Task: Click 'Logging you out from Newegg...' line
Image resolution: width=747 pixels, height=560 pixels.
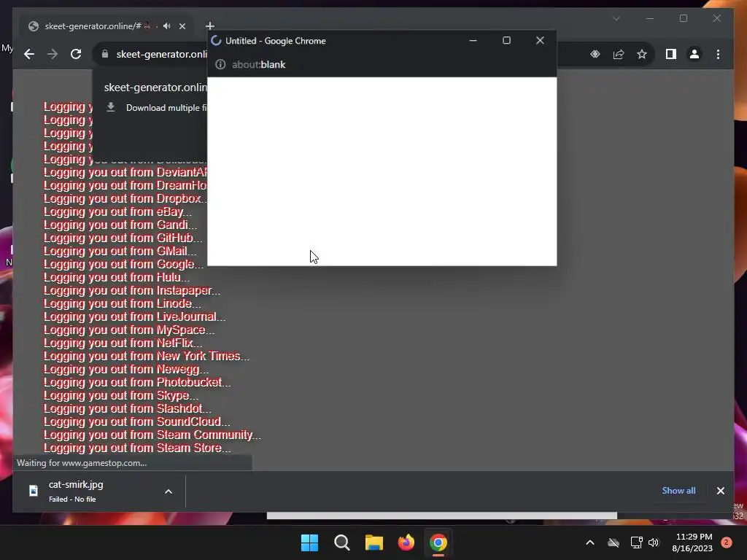Action: pos(126,369)
